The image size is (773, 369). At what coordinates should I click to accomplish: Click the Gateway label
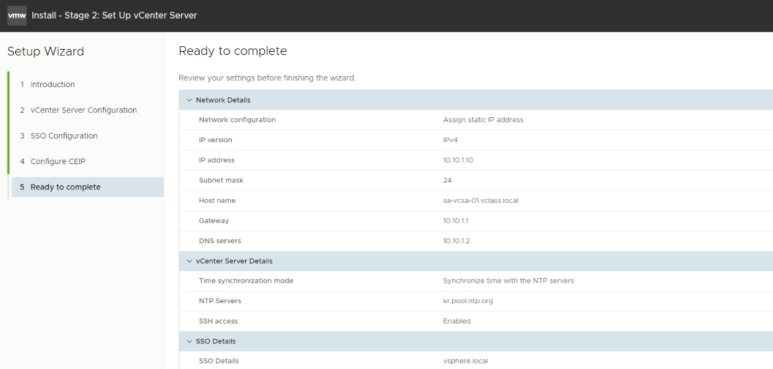point(213,221)
